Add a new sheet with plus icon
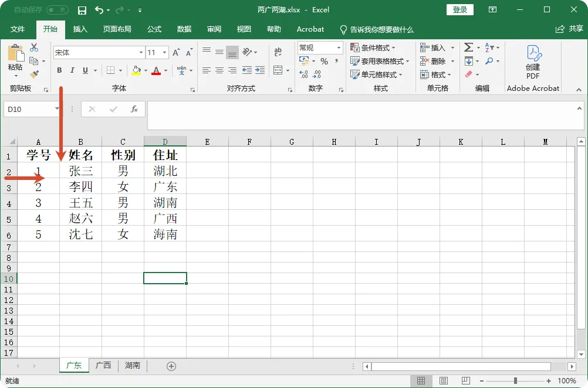 click(x=171, y=366)
